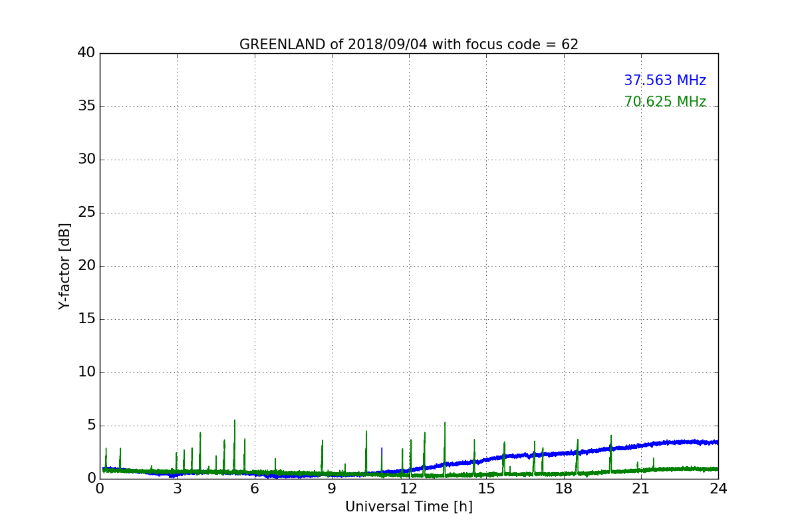
Task: Click the plot title mentioning GREENLAND
Action: click(409, 45)
